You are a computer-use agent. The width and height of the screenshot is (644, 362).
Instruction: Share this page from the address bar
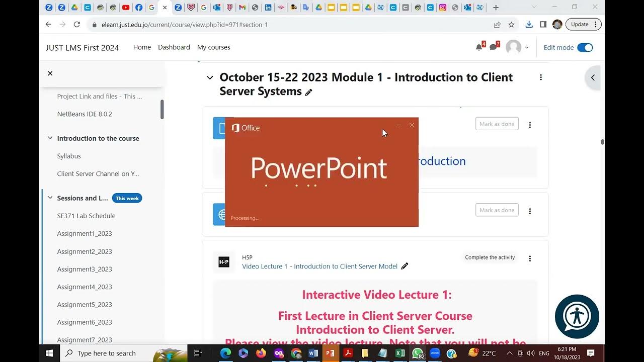[x=497, y=24]
